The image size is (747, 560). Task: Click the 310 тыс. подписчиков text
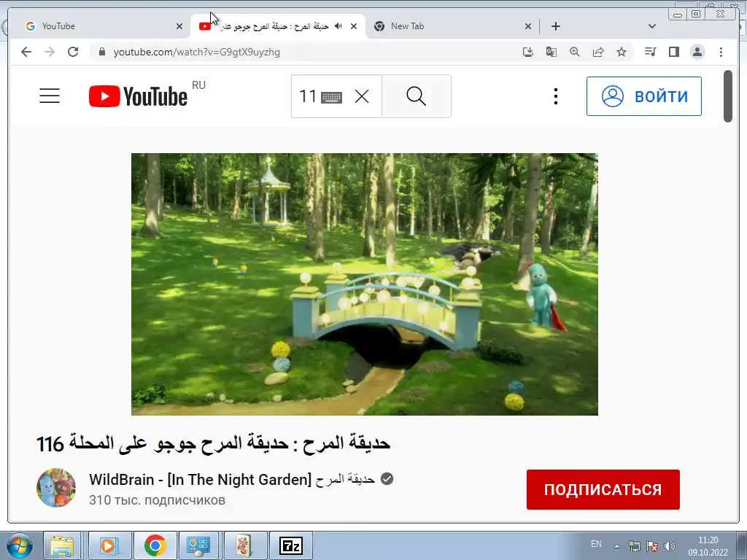pos(158,500)
